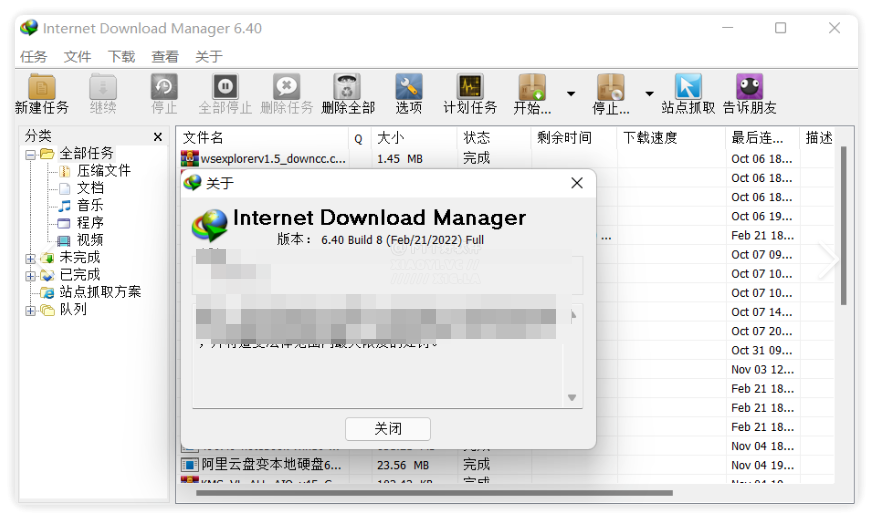Open dropdown arrow next to 停止...
This screenshot has width=873, height=520.
[649, 94]
